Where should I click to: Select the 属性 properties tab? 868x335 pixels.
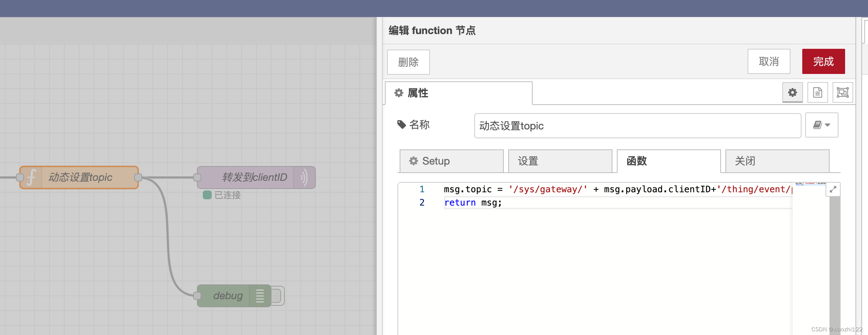458,93
